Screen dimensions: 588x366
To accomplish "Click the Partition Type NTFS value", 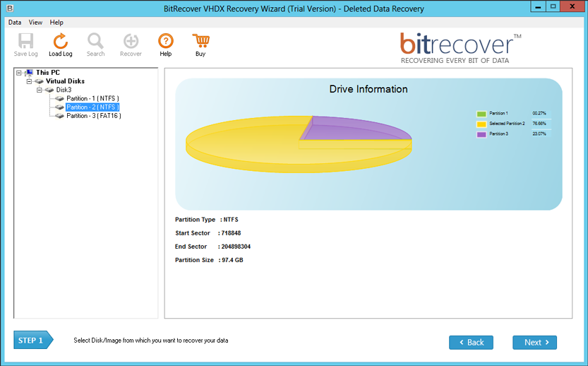I will pyautogui.click(x=231, y=219).
